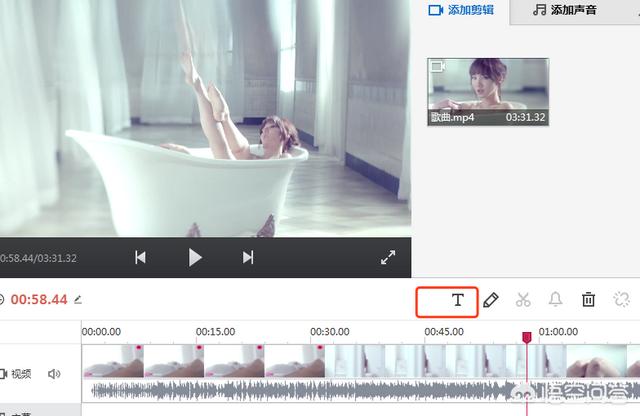The height and width of the screenshot is (416, 640).
Task: Click the 00:58.44 current time display
Action: pyautogui.click(x=39, y=299)
